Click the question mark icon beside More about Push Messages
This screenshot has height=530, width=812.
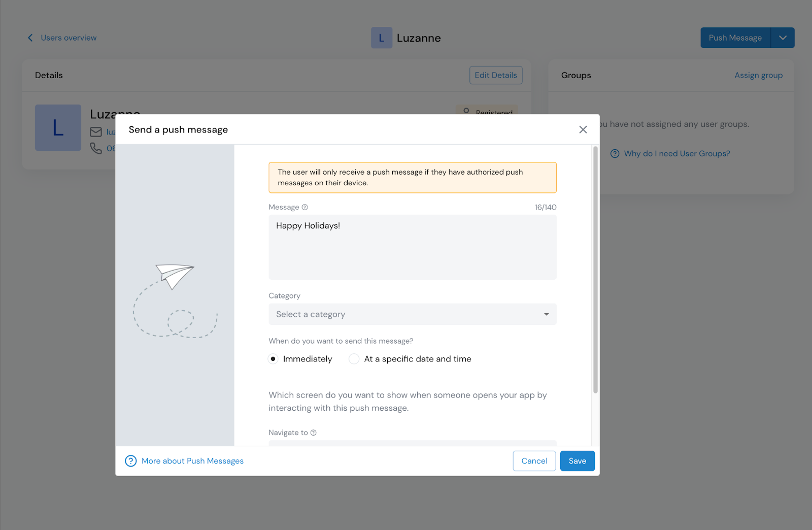tap(130, 461)
